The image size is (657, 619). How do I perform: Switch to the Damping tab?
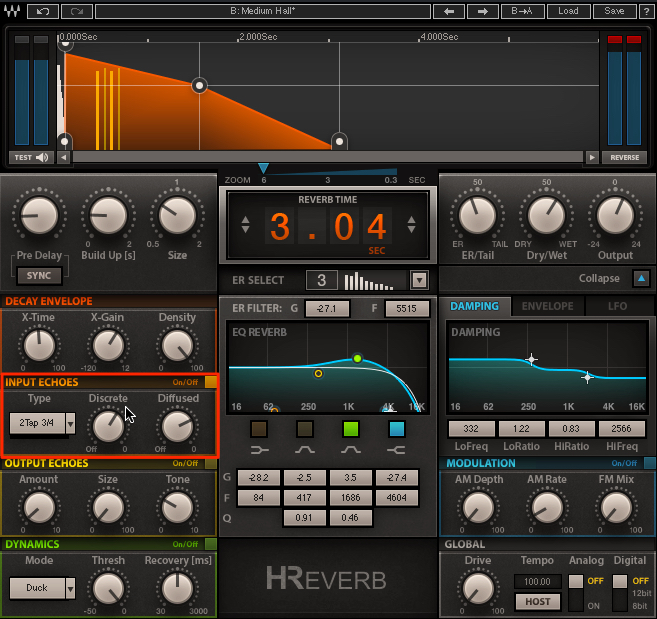pyautogui.click(x=474, y=306)
